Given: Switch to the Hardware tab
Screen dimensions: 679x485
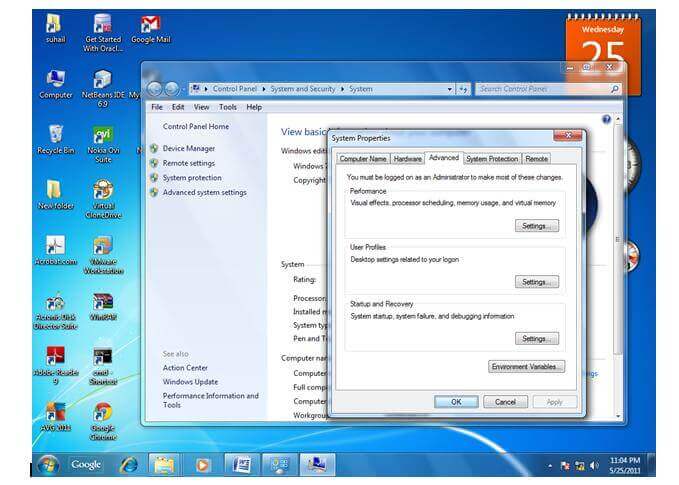Looking at the screenshot, I should point(407,158).
